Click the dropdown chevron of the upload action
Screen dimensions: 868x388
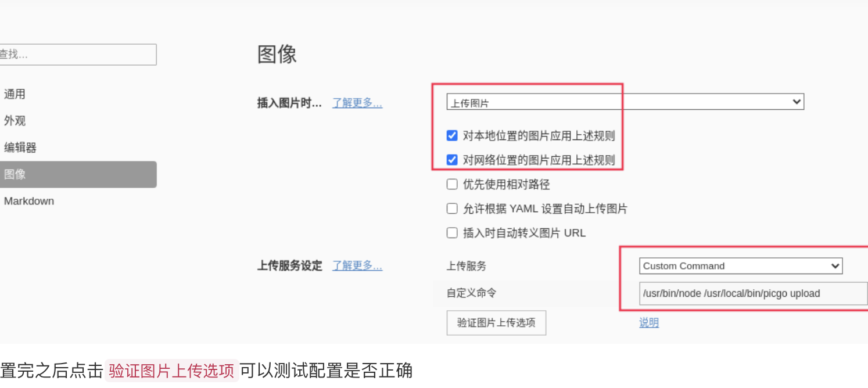point(797,102)
